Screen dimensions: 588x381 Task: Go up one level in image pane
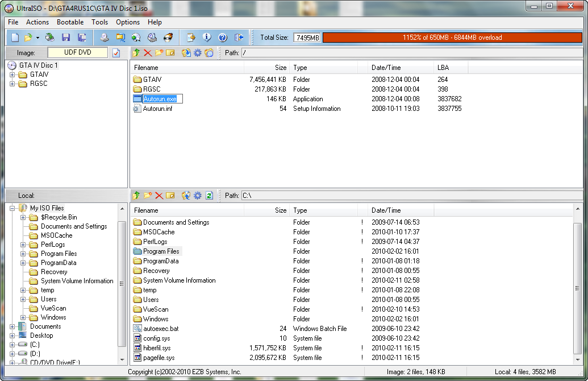[x=136, y=53]
